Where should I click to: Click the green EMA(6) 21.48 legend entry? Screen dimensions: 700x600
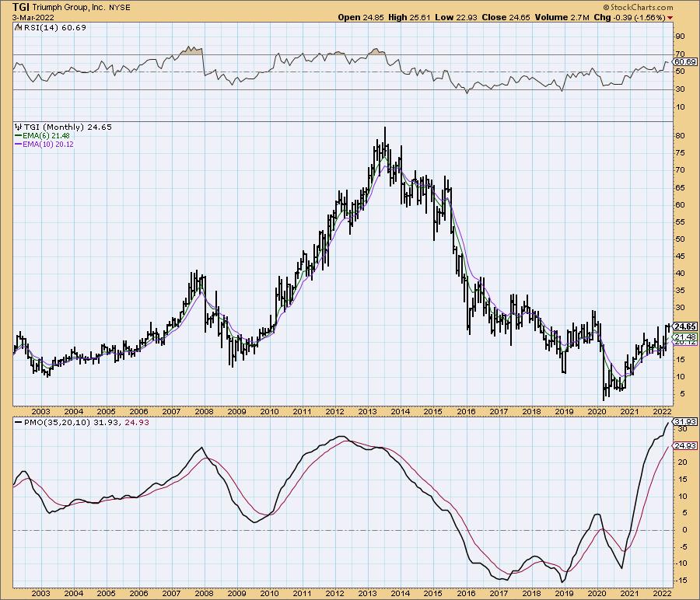(43, 135)
